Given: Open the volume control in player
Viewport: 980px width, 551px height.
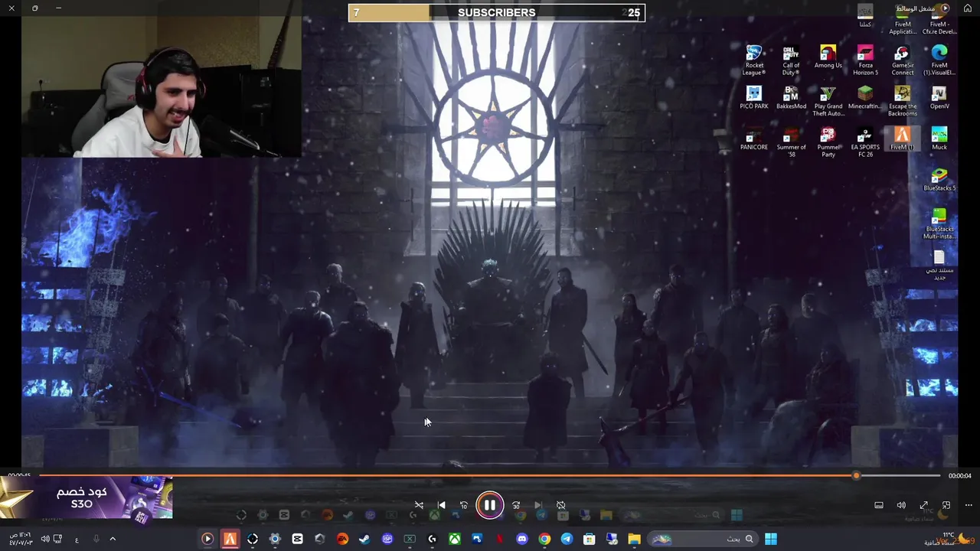Looking at the screenshot, I should 901,505.
